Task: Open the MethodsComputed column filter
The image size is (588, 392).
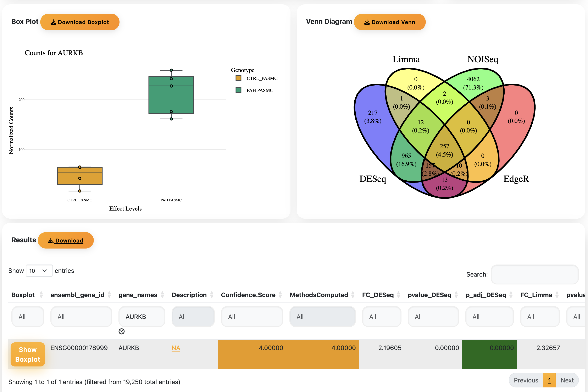Action: point(322,317)
